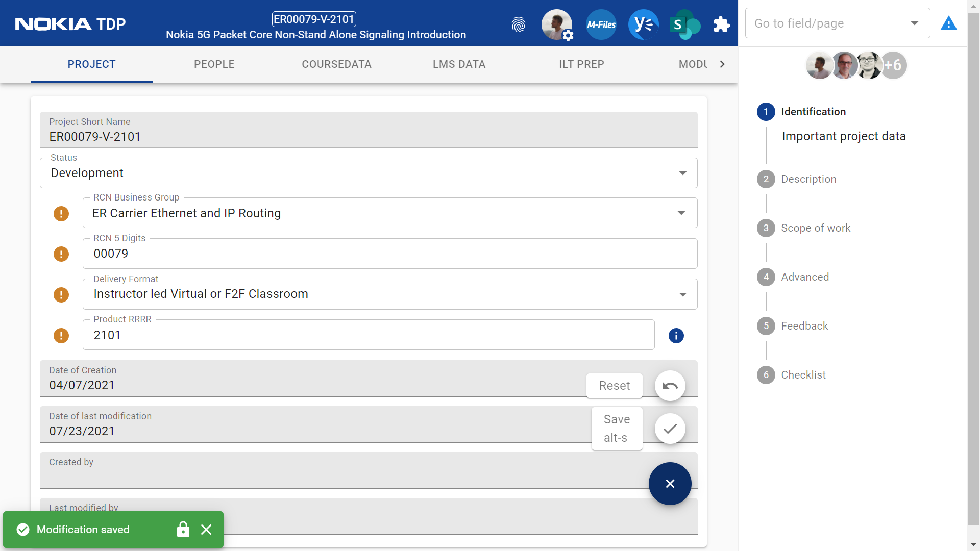Open the Status dropdown
The width and height of the screenshot is (980, 551).
click(369, 173)
